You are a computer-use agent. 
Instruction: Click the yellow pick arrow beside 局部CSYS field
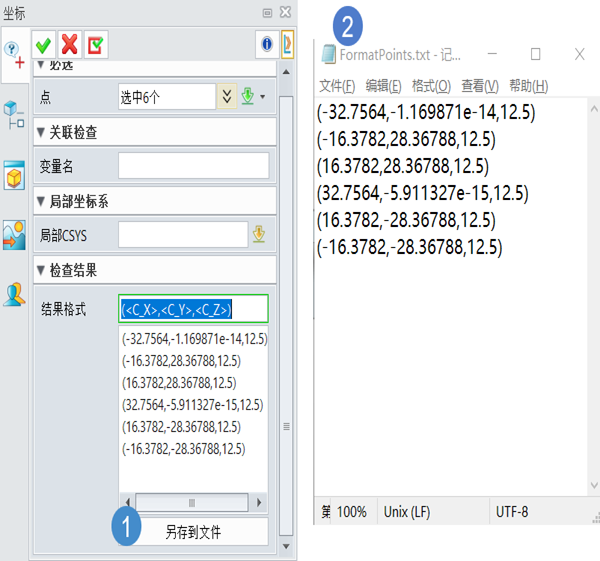pos(259,234)
